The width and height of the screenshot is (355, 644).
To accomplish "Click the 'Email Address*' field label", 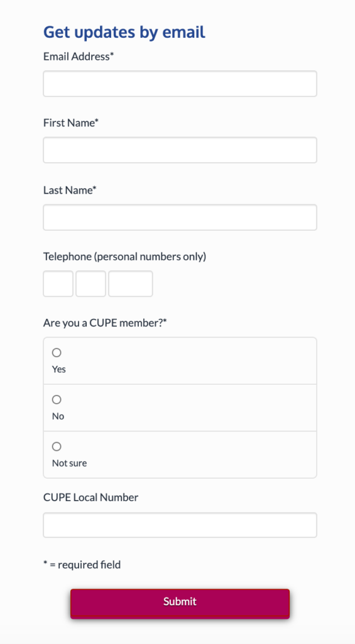I will (x=79, y=56).
